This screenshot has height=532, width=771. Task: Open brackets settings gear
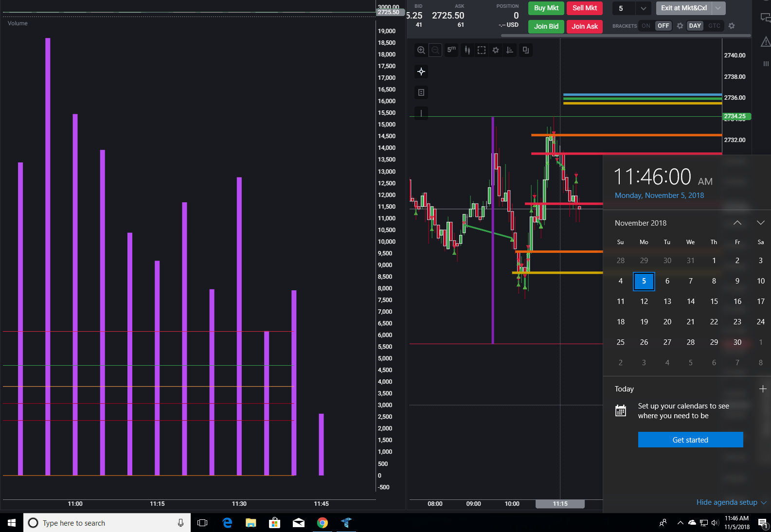(680, 26)
